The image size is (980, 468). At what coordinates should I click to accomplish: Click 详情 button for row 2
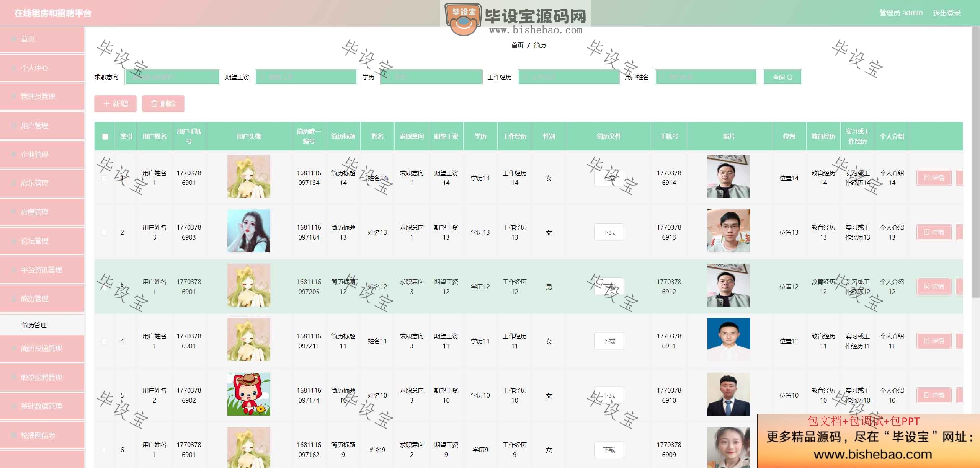934,232
